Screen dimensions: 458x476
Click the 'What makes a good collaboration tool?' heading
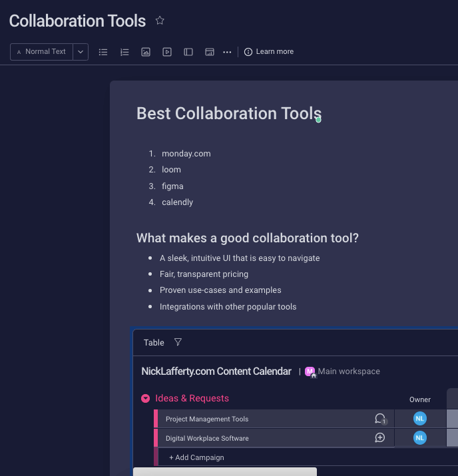click(x=248, y=238)
